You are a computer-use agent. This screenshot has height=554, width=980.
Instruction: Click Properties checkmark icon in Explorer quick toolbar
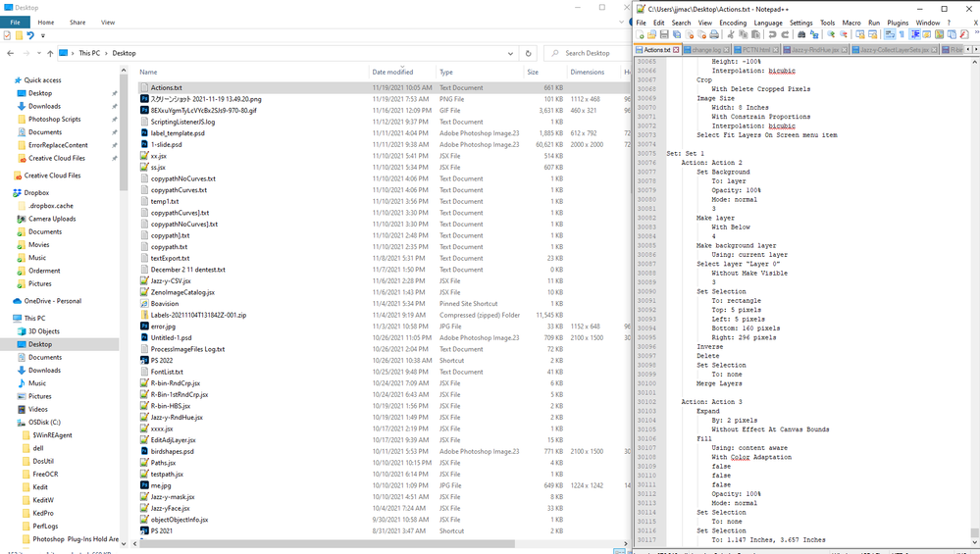(x=7, y=35)
